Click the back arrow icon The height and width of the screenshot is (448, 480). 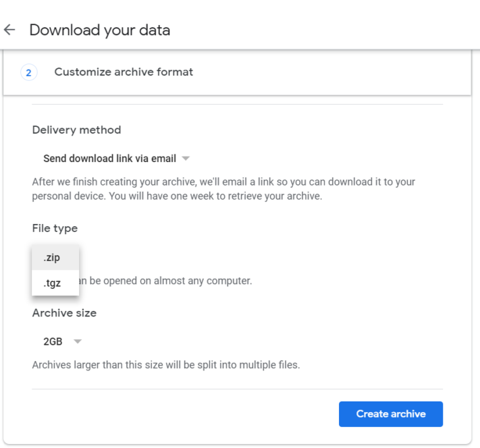point(9,30)
